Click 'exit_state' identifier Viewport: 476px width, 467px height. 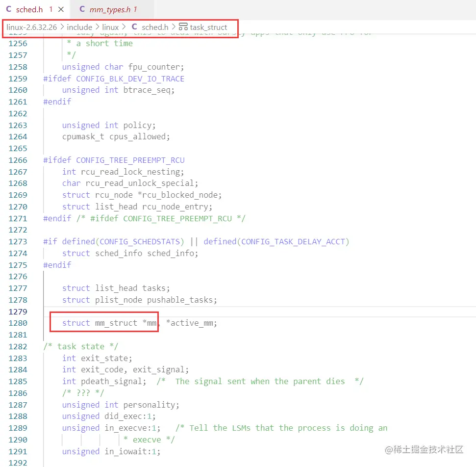pyautogui.click(x=104, y=358)
